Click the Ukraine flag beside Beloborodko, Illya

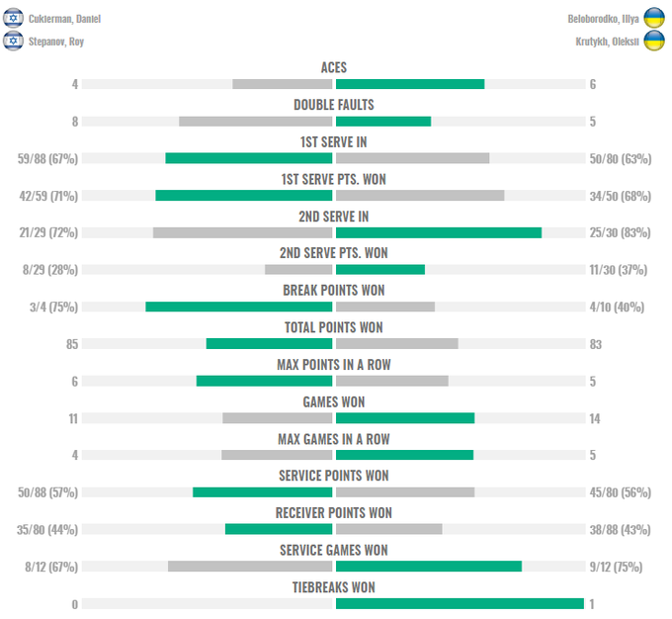(x=654, y=18)
